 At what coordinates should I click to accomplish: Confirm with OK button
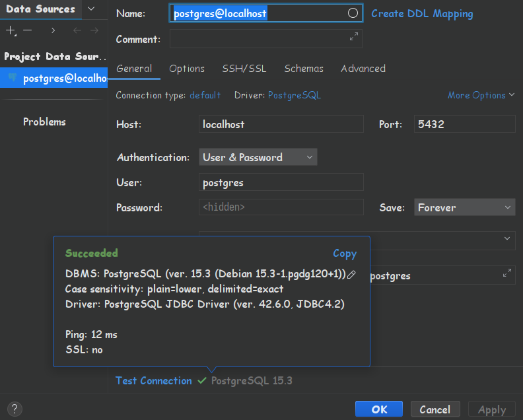(379, 409)
